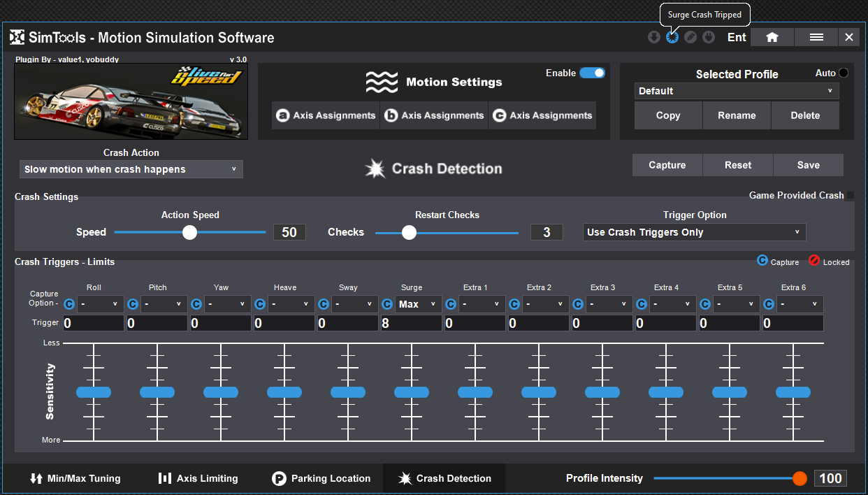Click the Roll sensitivity slider handle
The width and height of the screenshot is (868, 495).
pyautogui.click(x=94, y=392)
